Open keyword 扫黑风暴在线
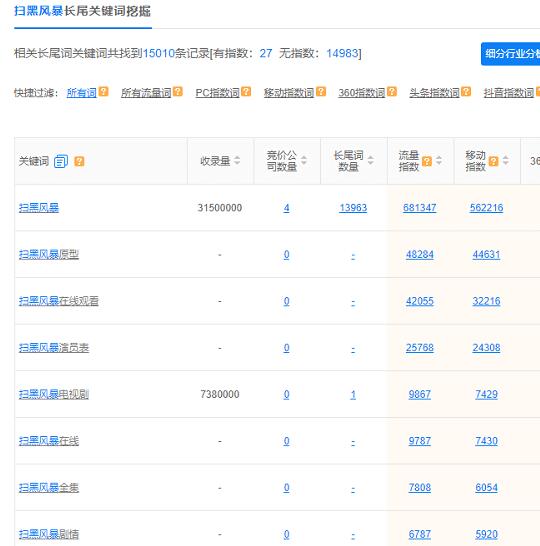 [x=49, y=441]
